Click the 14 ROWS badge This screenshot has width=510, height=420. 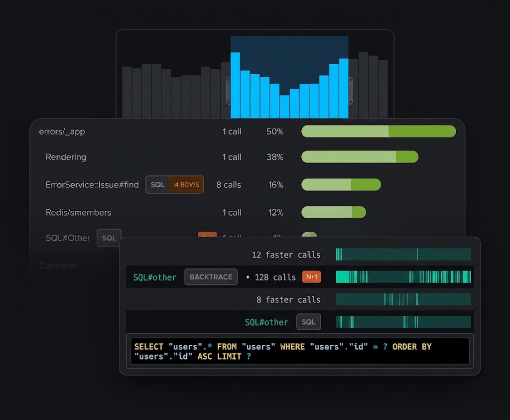coord(186,185)
